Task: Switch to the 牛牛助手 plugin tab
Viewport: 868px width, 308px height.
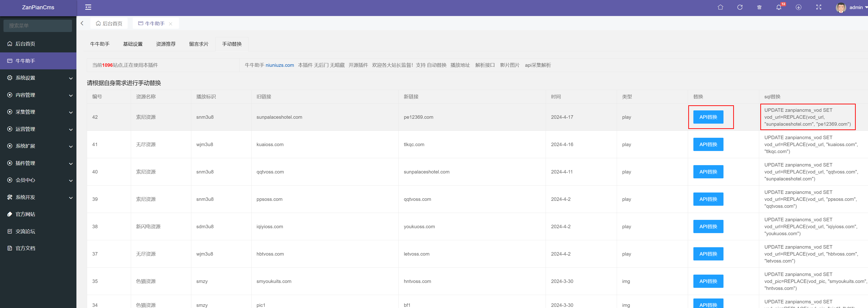Action: tap(100, 44)
